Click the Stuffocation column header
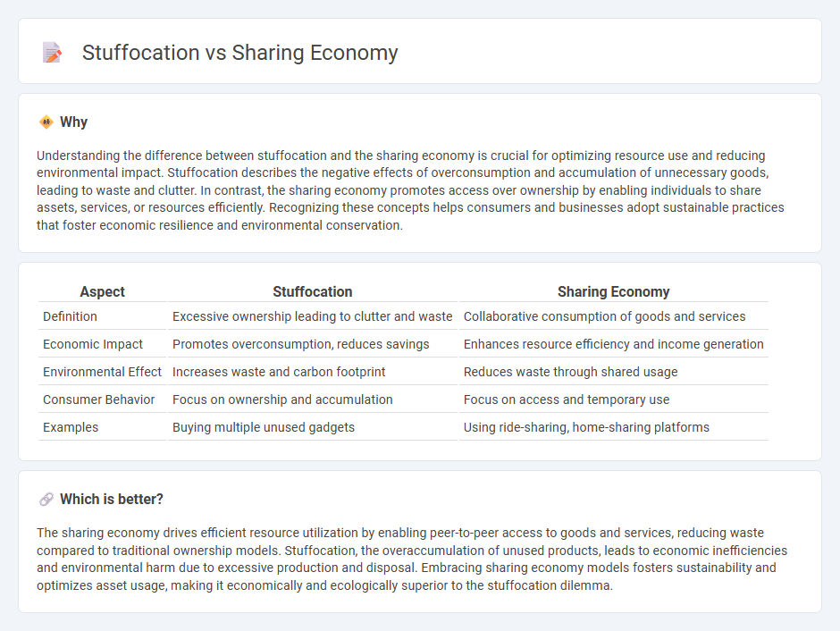The width and height of the screenshot is (840, 631). (x=313, y=291)
